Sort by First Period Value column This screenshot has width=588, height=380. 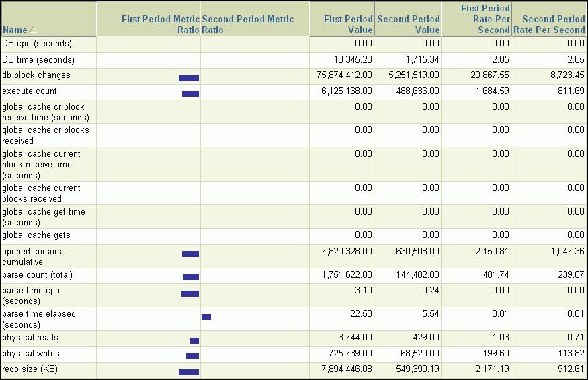(x=347, y=24)
